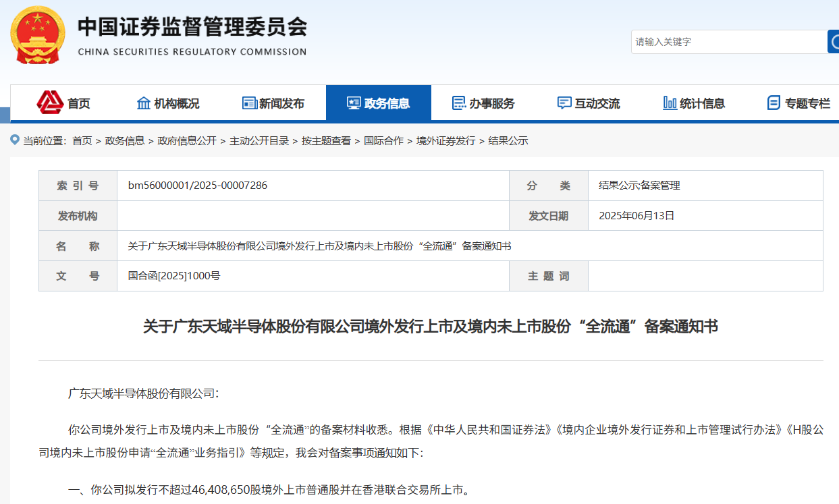Screen dimensions: 839x504
Task: Open the 机构概况 navigation tab
Action: [168, 103]
